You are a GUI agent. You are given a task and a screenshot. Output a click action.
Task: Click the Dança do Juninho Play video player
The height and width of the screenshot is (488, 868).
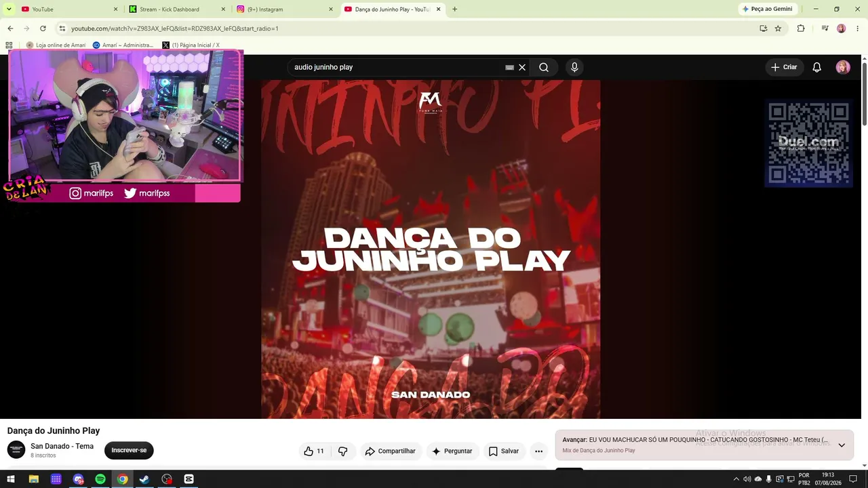click(431, 249)
